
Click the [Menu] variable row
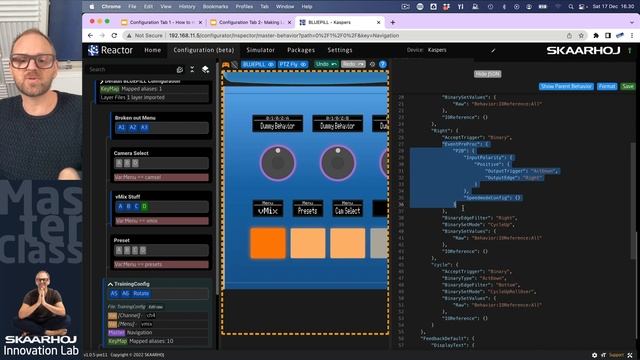click(x=157, y=324)
